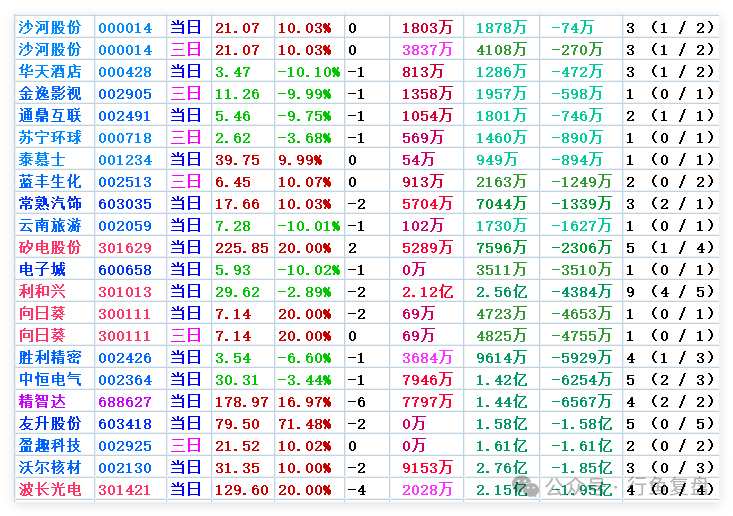Click stock code 002491

125,116
